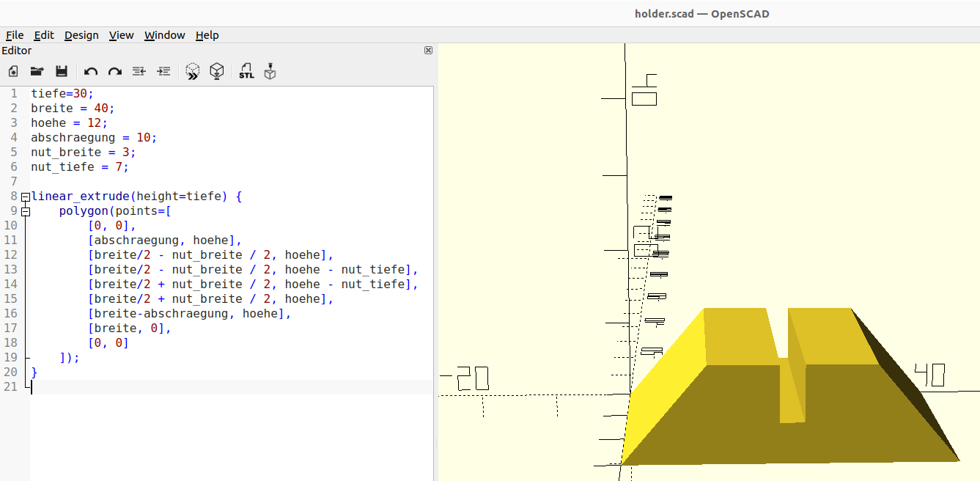
Task: Send the design to the 3D printer
Action: 270,71
